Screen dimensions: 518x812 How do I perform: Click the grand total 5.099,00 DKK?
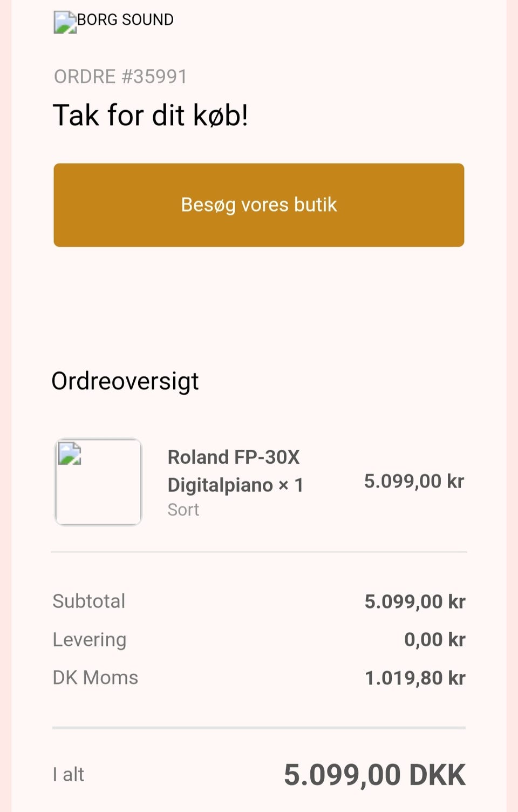374,775
